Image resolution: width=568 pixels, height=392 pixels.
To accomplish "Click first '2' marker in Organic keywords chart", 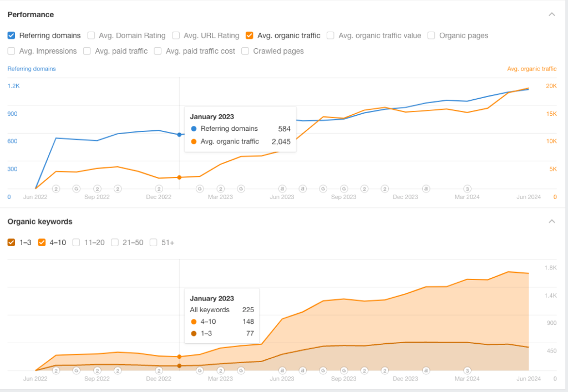I will (56, 370).
